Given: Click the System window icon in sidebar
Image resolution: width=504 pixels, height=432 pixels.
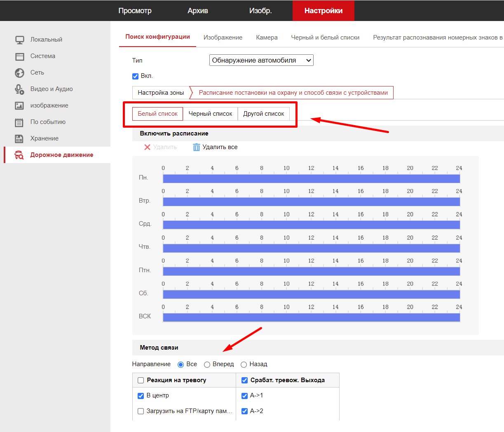Looking at the screenshot, I should (x=19, y=56).
